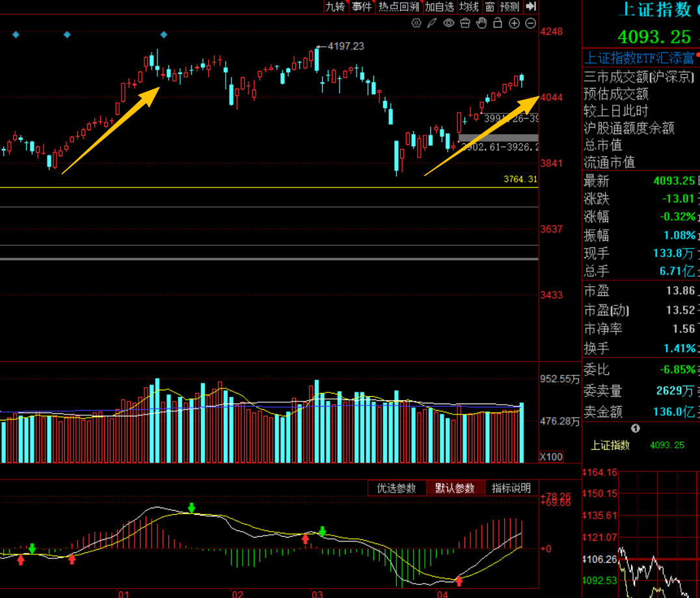Open the 热点回溯 hot topics option

click(399, 7)
